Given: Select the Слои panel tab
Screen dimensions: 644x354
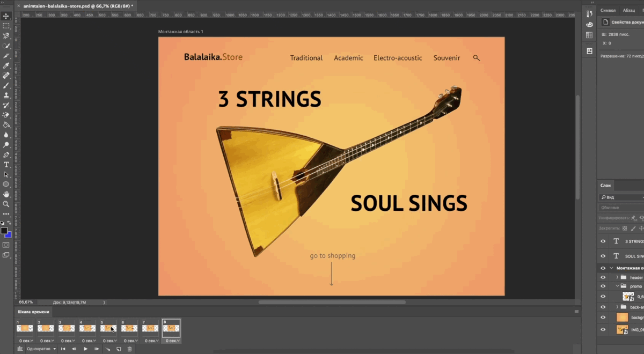Looking at the screenshot, I should [x=605, y=186].
